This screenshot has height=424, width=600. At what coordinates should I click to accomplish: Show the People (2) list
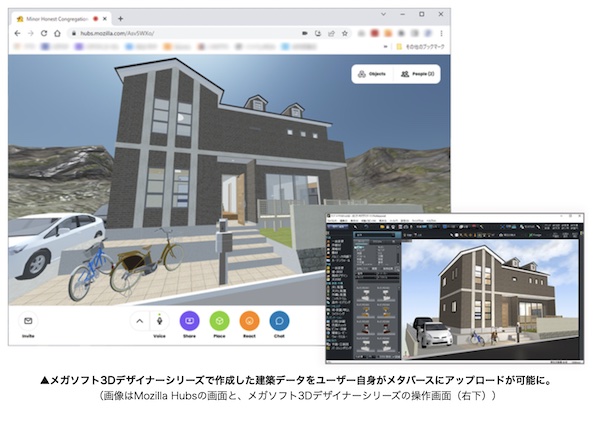point(417,74)
